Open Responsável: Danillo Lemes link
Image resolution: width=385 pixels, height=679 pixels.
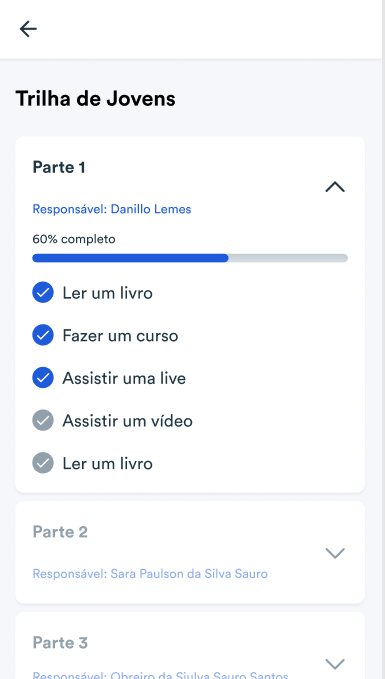tap(112, 209)
